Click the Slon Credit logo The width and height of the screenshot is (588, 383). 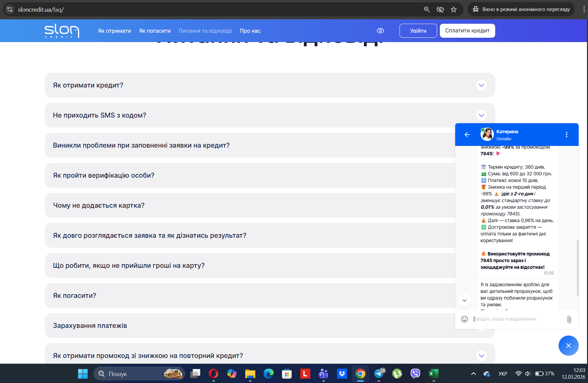(x=62, y=31)
